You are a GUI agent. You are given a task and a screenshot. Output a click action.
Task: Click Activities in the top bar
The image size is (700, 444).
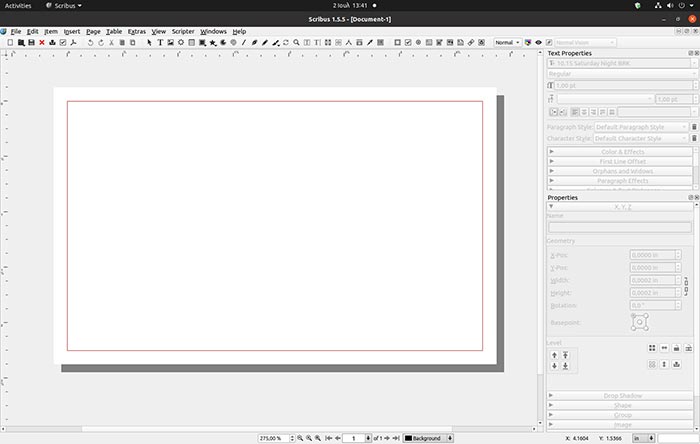click(18, 6)
